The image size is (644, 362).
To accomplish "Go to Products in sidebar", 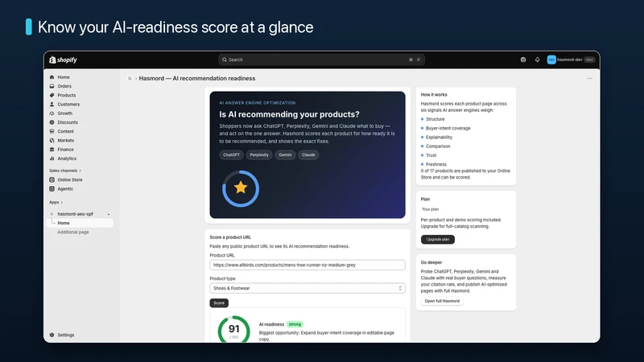I will (x=67, y=95).
